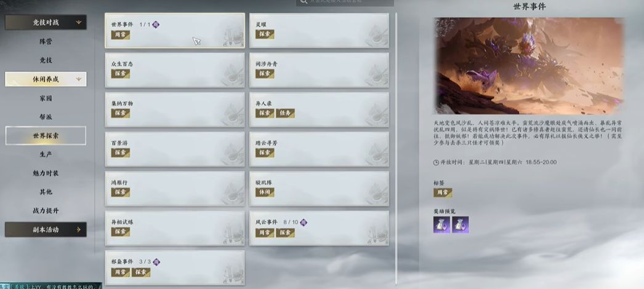Select the second reward item icon
644x289 pixels.
(x=461, y=224)
